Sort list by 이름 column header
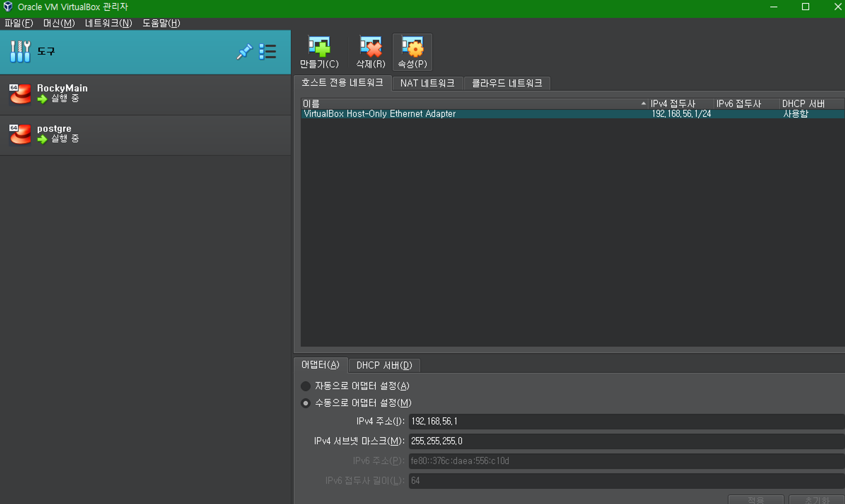Image resolution: width=845 pixels, height=504 pixels. [474, 104]
